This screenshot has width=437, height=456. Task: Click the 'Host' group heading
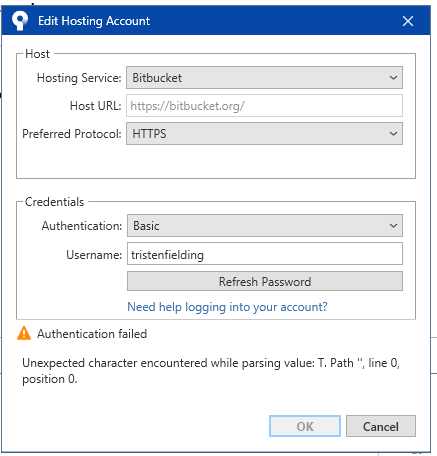tap(37, 54)
